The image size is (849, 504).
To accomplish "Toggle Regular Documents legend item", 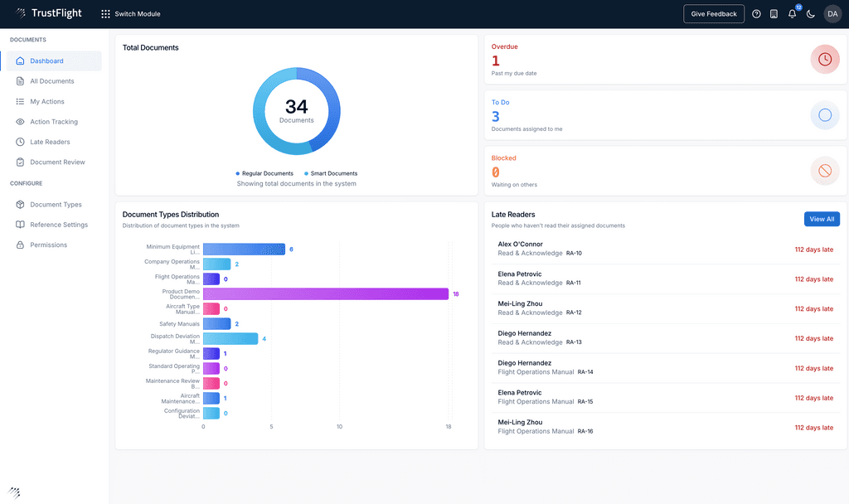I will pyautogui.click(x=266, y=173).
